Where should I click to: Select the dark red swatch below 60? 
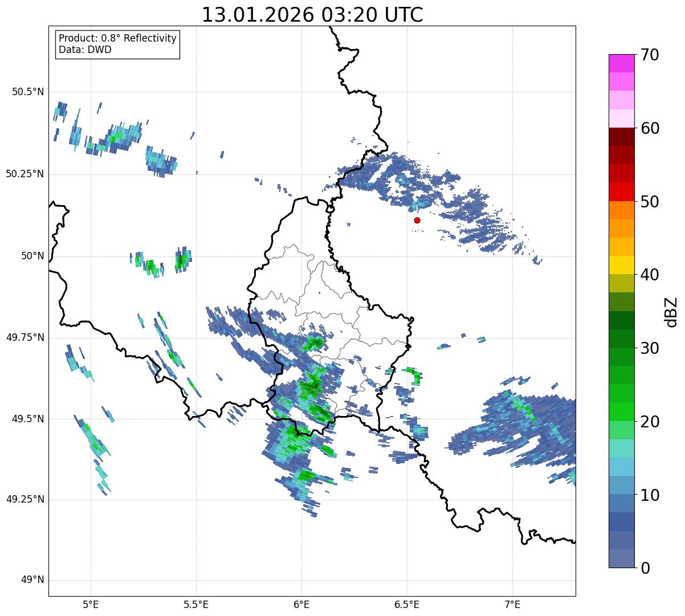pos(622,137)
